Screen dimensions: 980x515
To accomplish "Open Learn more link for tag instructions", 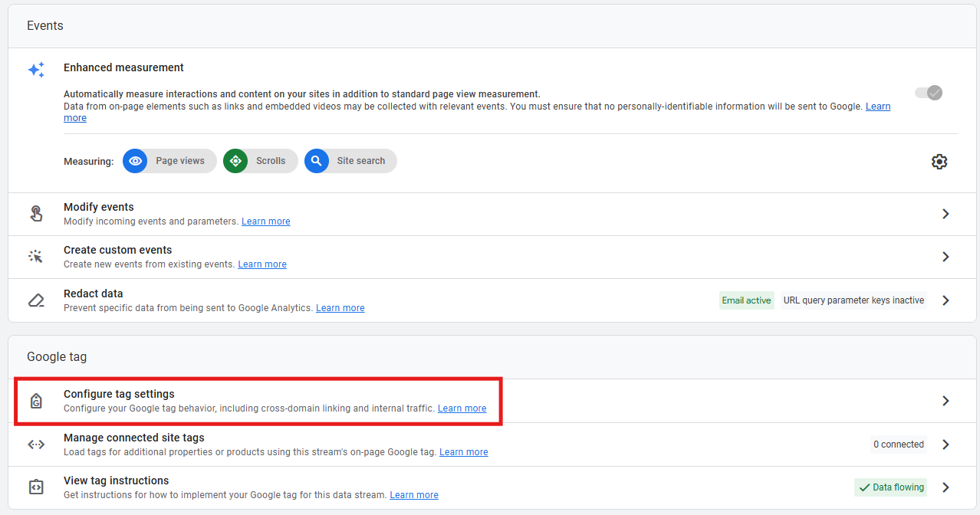I will click(414, 495).
